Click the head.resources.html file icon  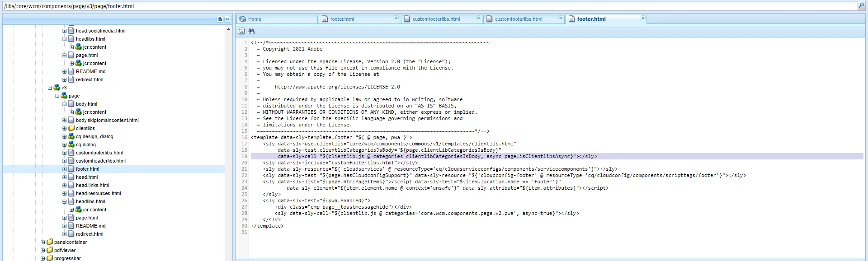pos(71,193)
